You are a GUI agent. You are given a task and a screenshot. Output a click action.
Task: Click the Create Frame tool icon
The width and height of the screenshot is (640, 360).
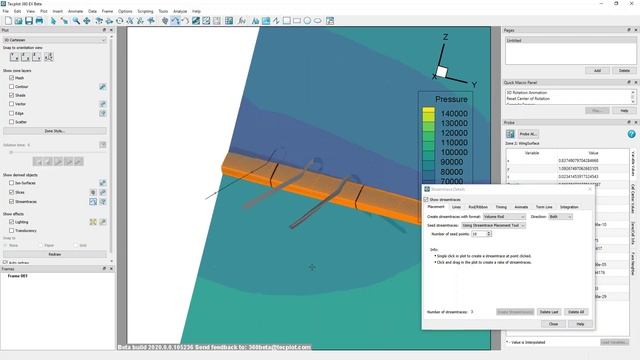tap(330, 20)
